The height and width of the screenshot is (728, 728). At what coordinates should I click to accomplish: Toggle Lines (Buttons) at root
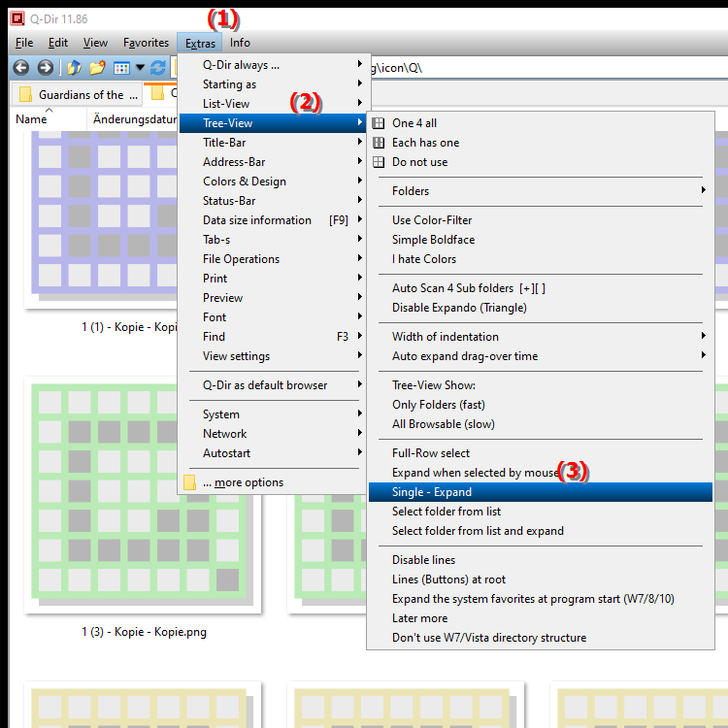541,579
